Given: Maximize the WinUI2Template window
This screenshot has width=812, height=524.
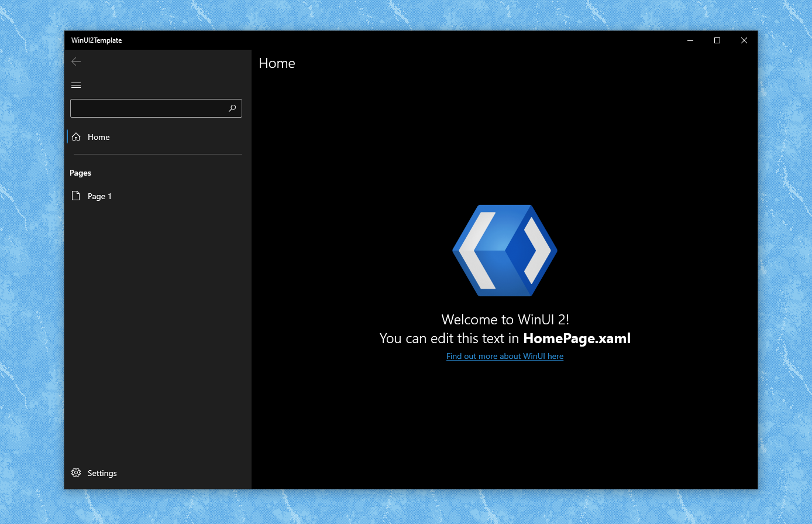Looking at the screenshot, I should (x=717, y=40).
